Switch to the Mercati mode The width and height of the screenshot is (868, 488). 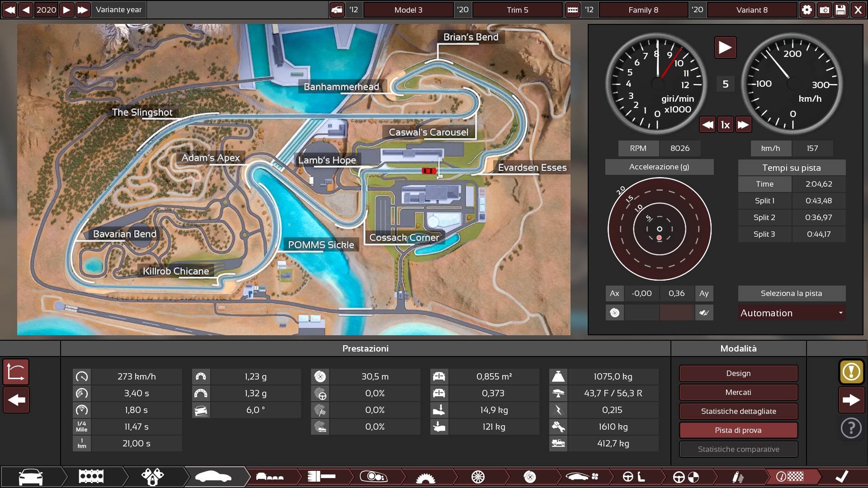pos(738,392)
